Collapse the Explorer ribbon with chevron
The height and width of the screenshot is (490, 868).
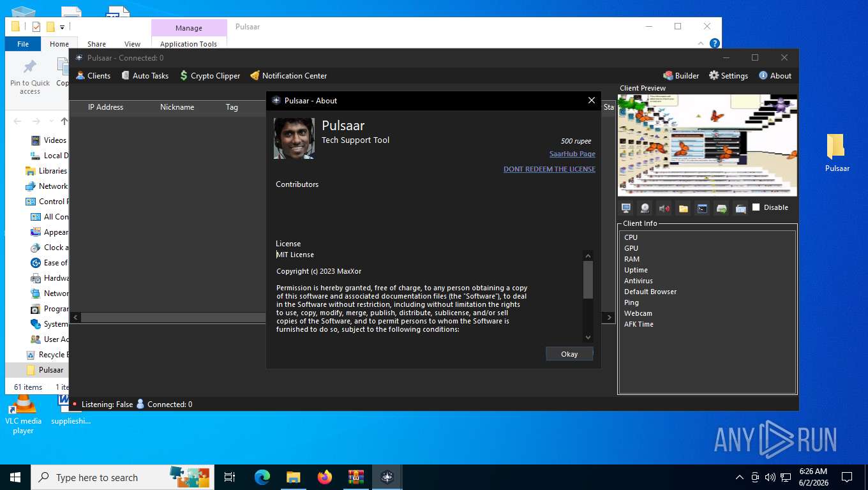pyautogui.click(x=702, y=43)
